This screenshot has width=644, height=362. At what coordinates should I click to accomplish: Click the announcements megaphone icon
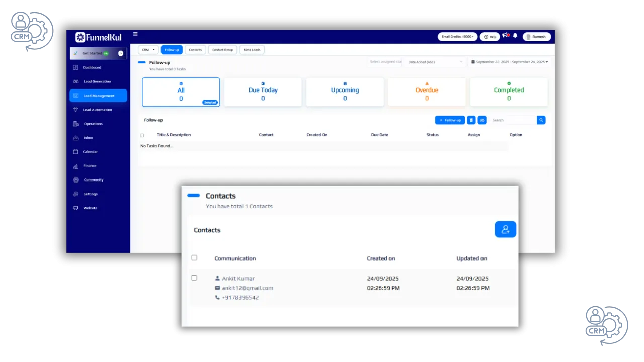pos(506,36)
